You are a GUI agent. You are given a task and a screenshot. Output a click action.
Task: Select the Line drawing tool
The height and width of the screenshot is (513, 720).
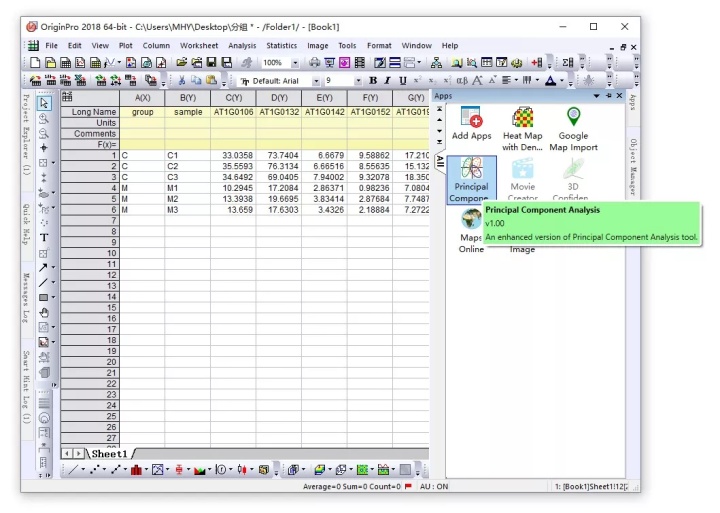point(43,282)
